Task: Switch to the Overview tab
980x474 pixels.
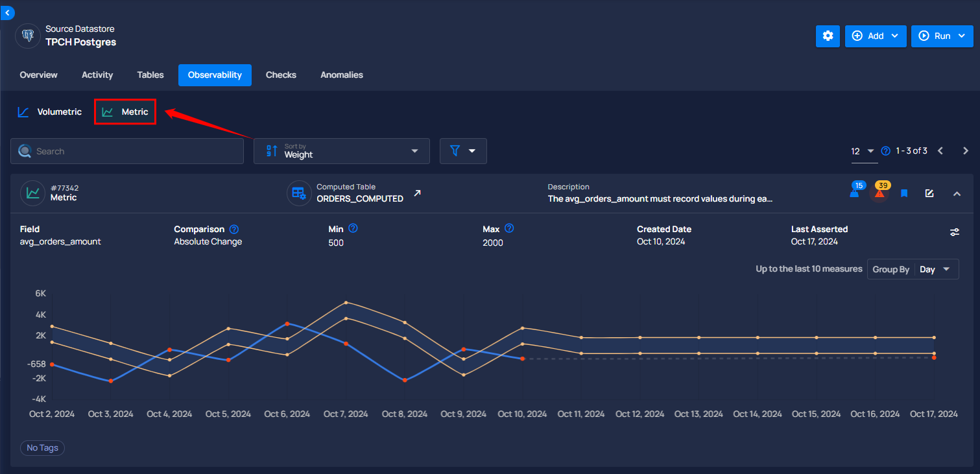Action: coord(39,75)
